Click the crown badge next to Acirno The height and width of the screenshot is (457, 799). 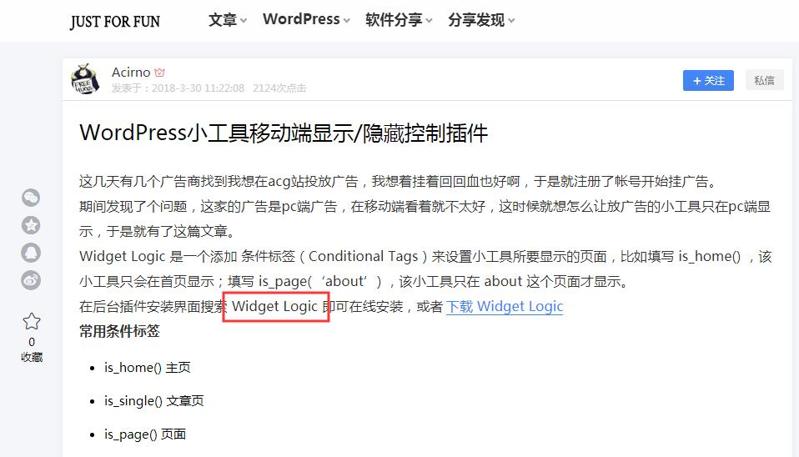click(x=159, y=72)
